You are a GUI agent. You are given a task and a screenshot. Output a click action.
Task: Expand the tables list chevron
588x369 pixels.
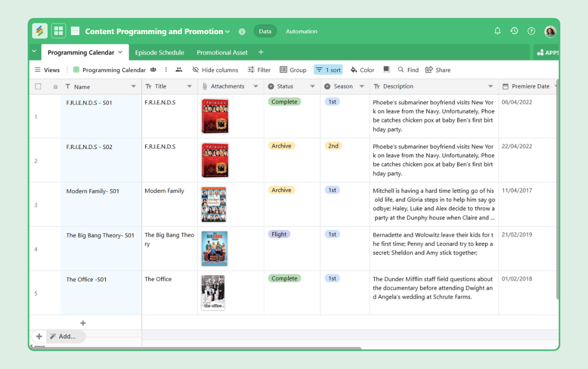(34, 51)
